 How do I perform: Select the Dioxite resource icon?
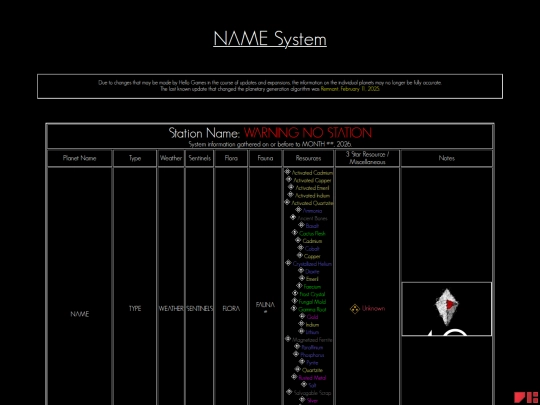301,270
